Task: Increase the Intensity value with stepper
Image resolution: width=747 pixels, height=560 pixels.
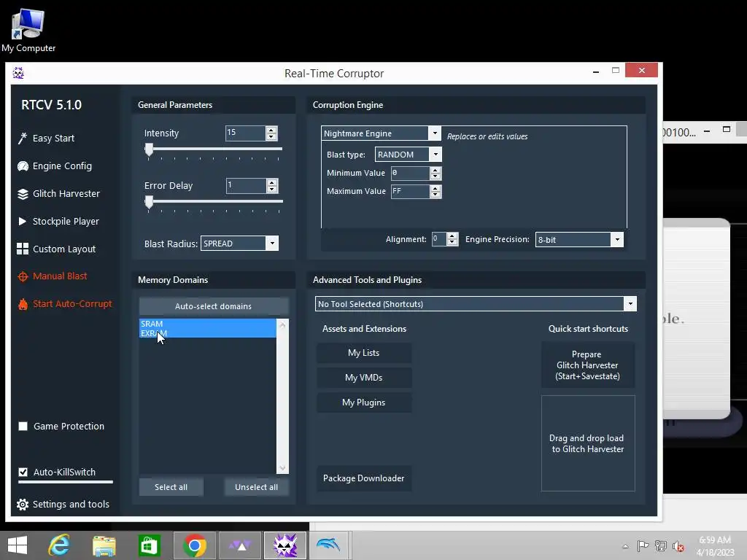Action: click(271, 130)
